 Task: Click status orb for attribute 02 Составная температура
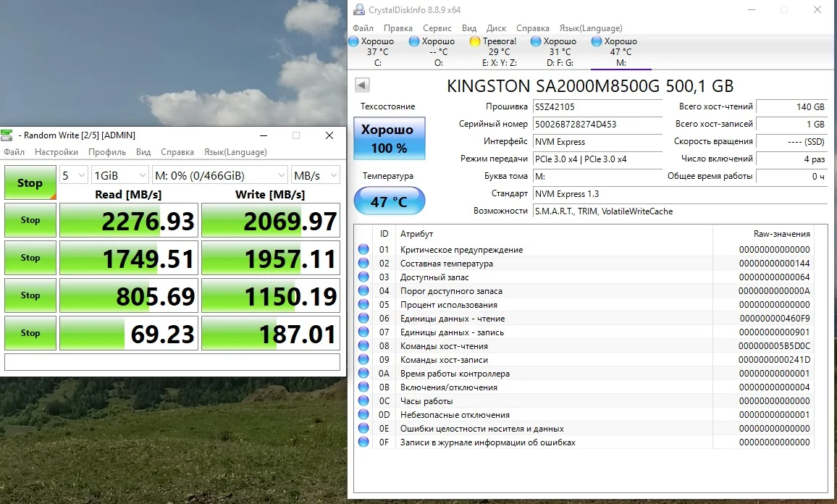363,263
